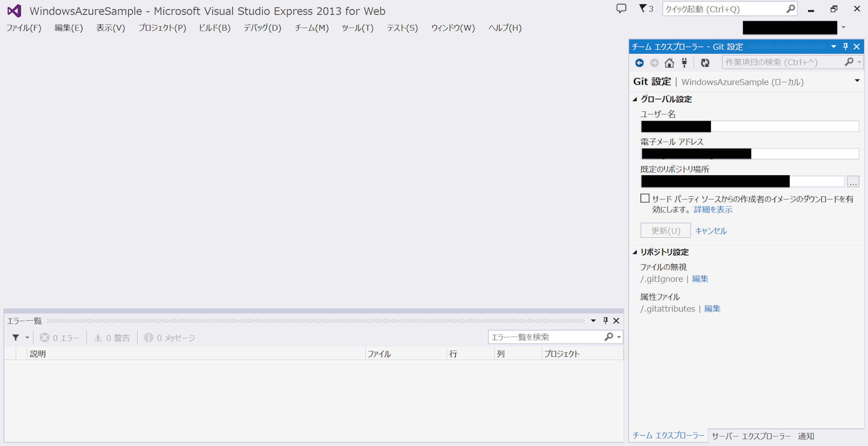
Task: Enable third-party author image download checkbox
Action: 645,199
